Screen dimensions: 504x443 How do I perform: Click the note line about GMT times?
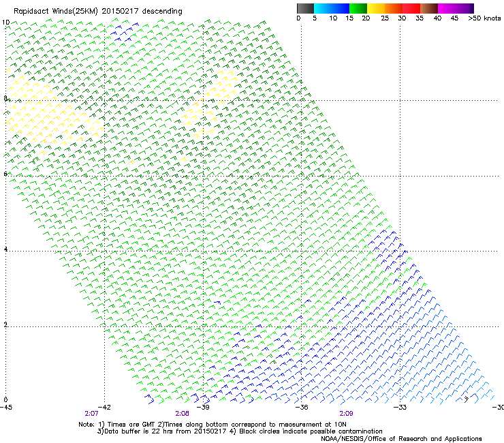point(212,425)
